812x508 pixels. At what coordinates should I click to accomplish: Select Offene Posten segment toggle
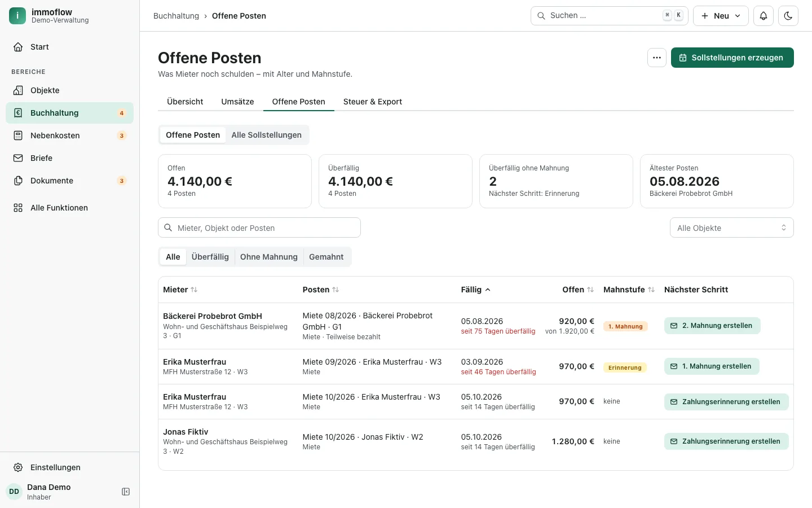point(193,135)
